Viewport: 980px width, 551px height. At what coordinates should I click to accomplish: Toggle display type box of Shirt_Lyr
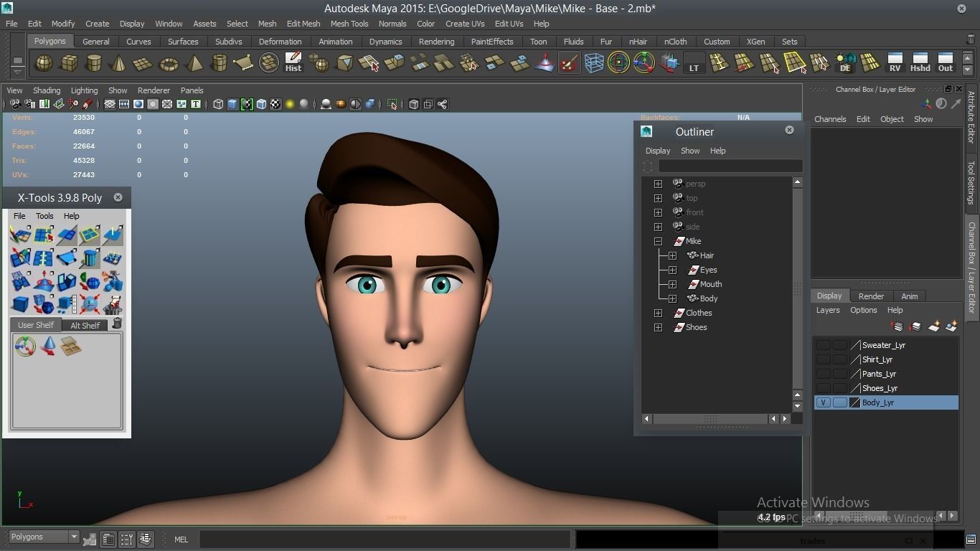pyautogui.click(x=839, y=359)
